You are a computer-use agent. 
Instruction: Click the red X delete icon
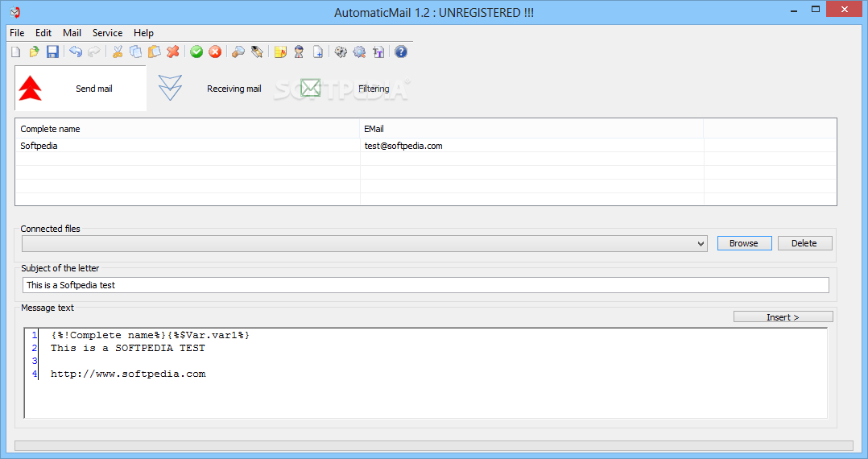click(x=173, y=52)
